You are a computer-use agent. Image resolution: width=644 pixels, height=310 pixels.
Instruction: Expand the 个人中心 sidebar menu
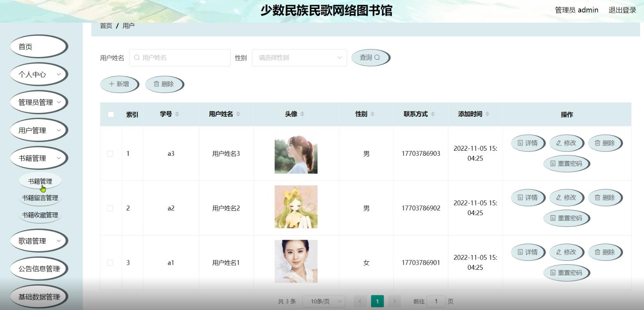click(x=39, y=75)
